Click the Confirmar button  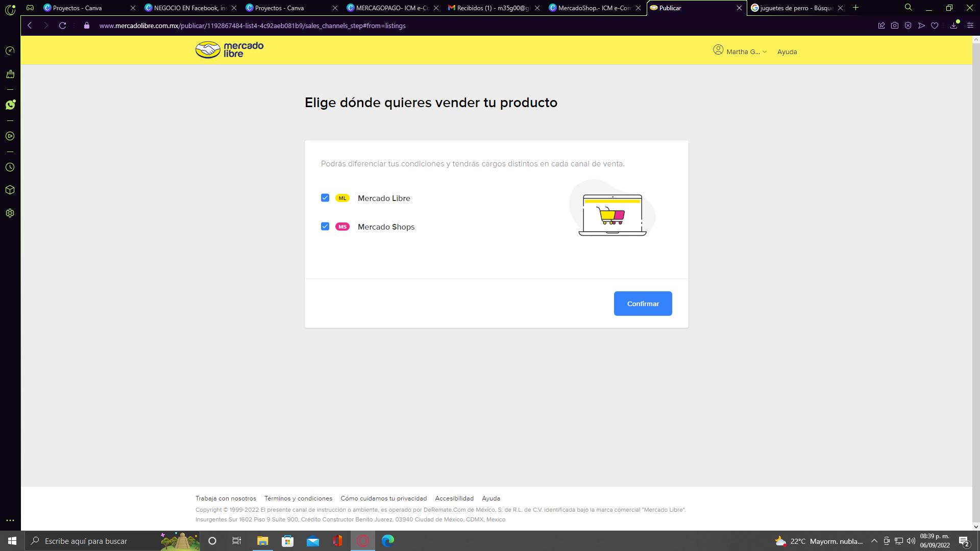pyautogui.click(x=643, y=304)
